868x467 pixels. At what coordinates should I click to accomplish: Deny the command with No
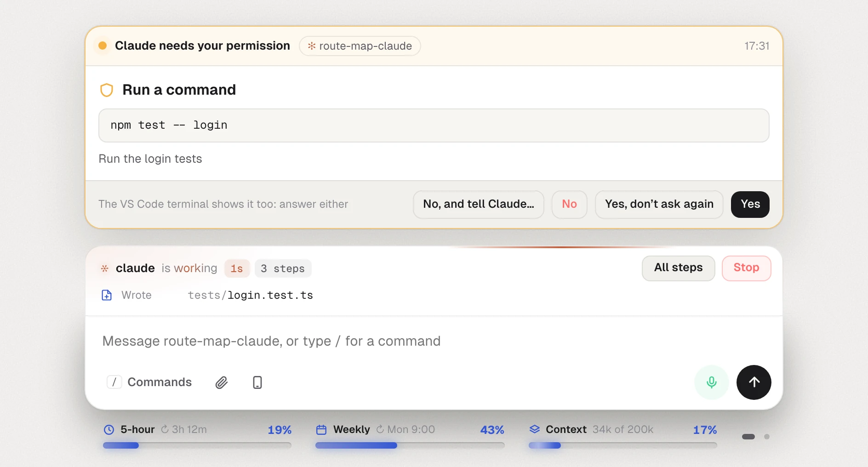(x=569, y=204)
